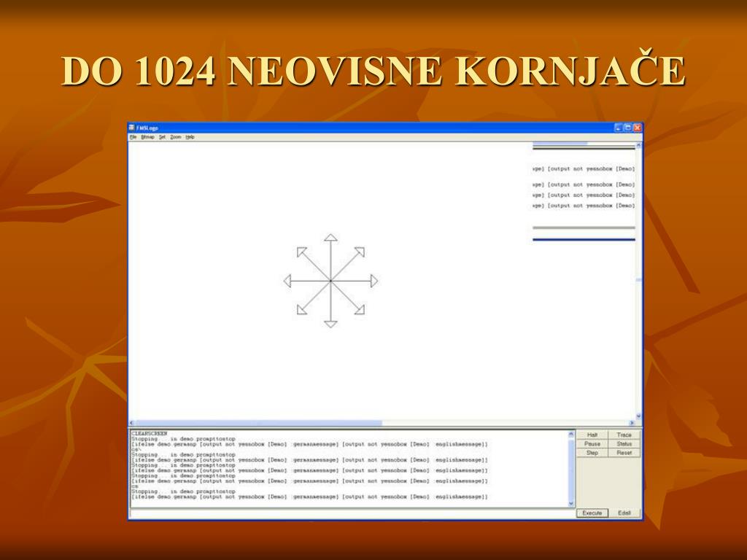Click commander history vertical scrollbar thumb
This screenshot has width=747, height=560.
[571, 469]
